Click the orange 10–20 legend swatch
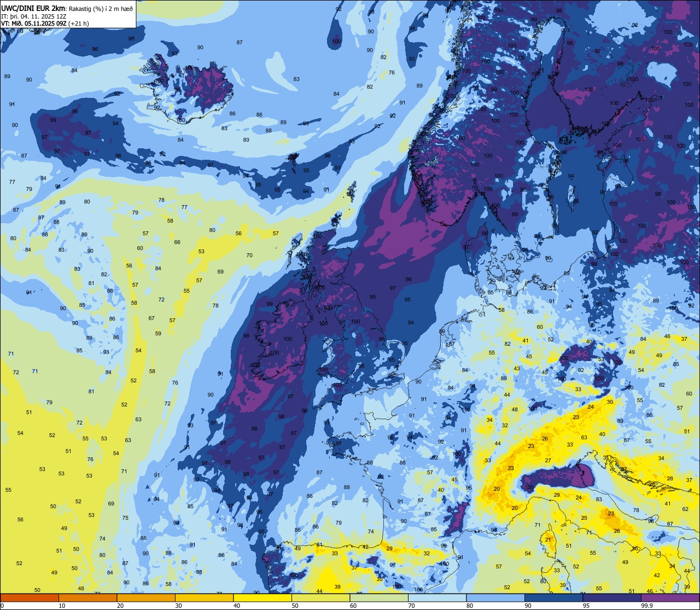 pyautogui.click(x=87, y=598)
